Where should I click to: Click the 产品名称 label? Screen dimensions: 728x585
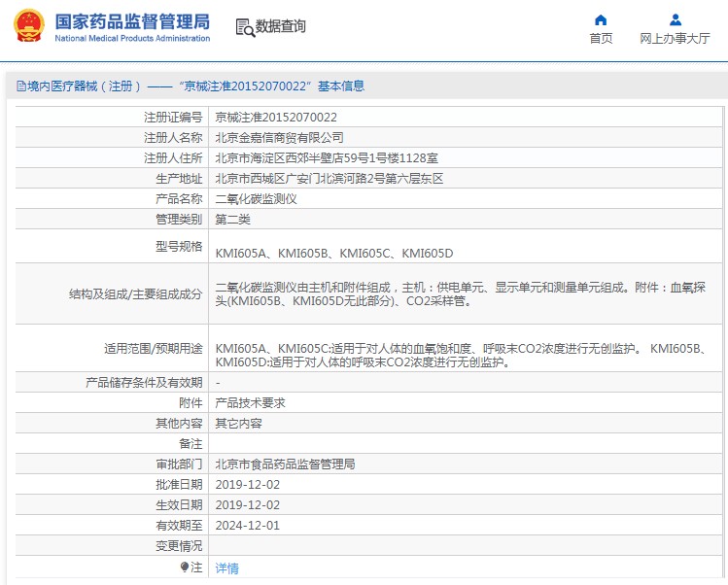tap(179, 199)
